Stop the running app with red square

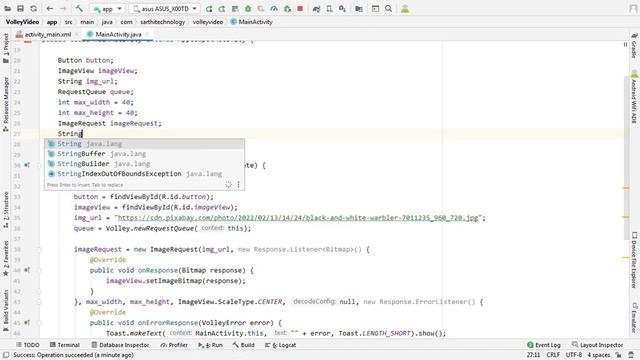(x=300, y=9)
